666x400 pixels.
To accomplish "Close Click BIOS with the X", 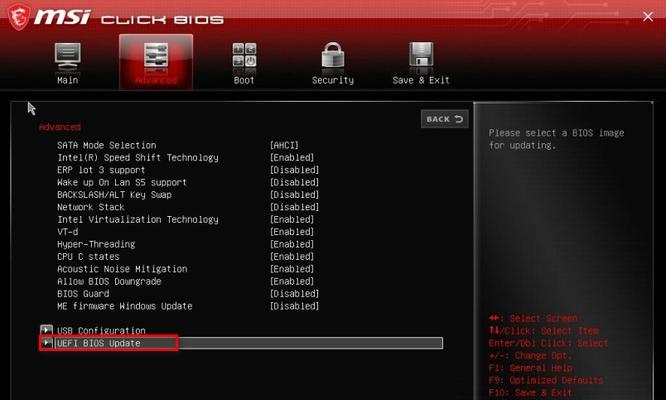I will pyautogui.click(x=648, y=17).
